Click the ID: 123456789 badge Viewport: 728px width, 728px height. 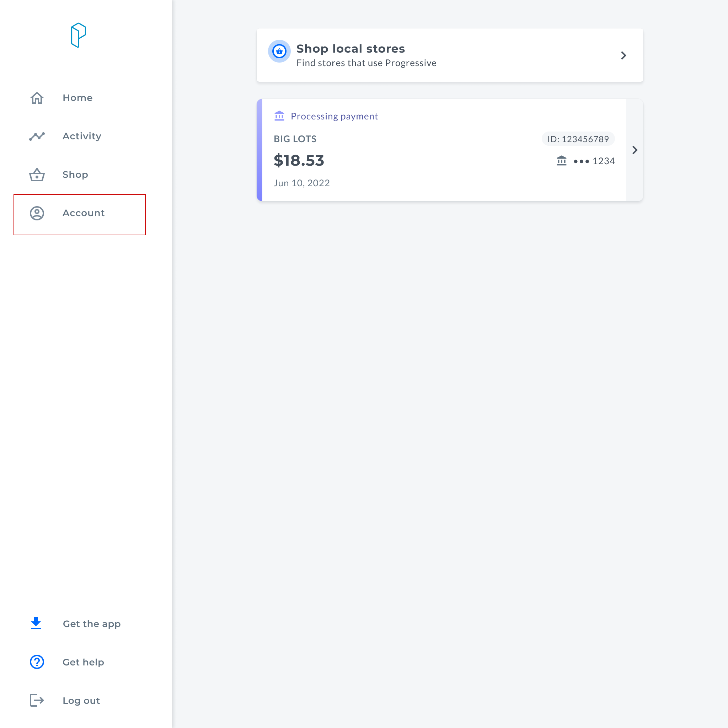[x=578, y=139]
